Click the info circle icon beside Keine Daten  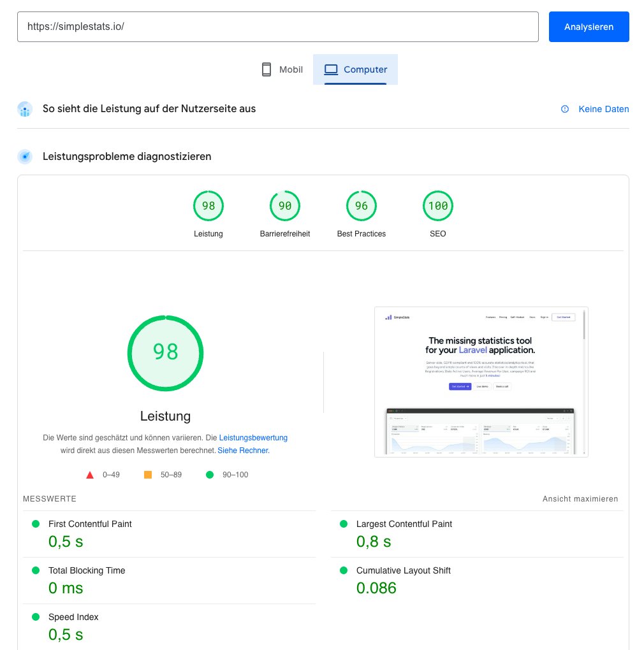click(x=564, y=109)
